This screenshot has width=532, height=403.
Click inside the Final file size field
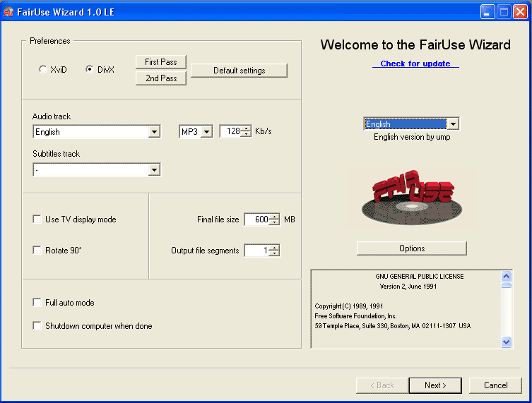coord(257,219)
